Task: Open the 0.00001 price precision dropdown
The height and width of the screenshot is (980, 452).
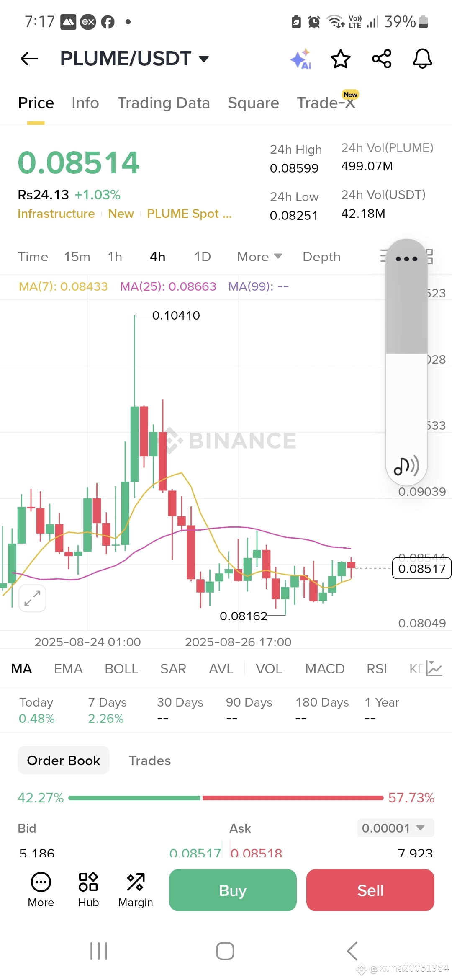Action: (x=395, y=828)
